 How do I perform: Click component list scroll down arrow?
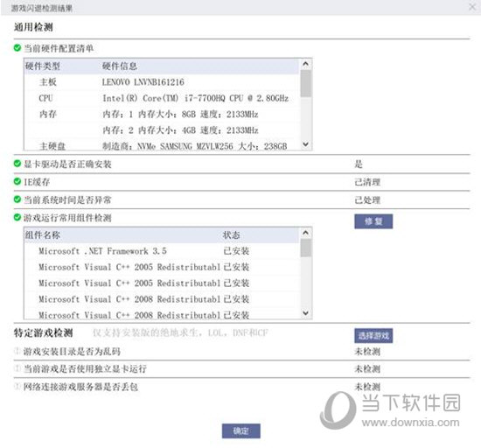305,313
